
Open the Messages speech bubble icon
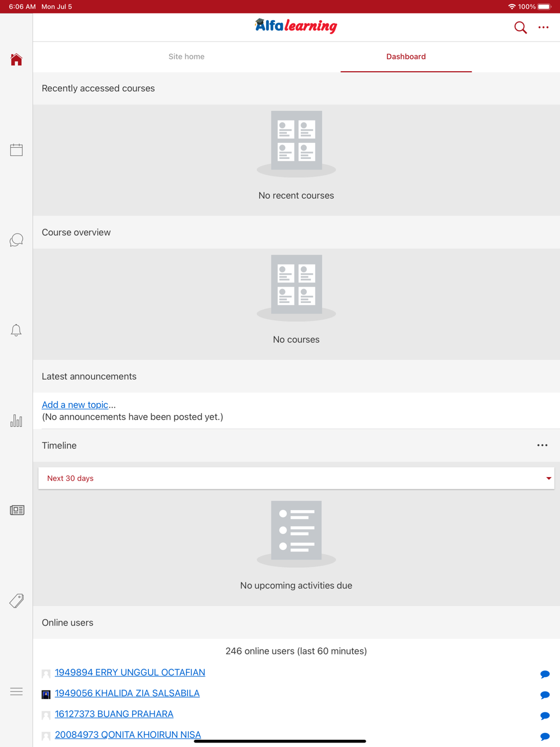click(x=16, y=240)
